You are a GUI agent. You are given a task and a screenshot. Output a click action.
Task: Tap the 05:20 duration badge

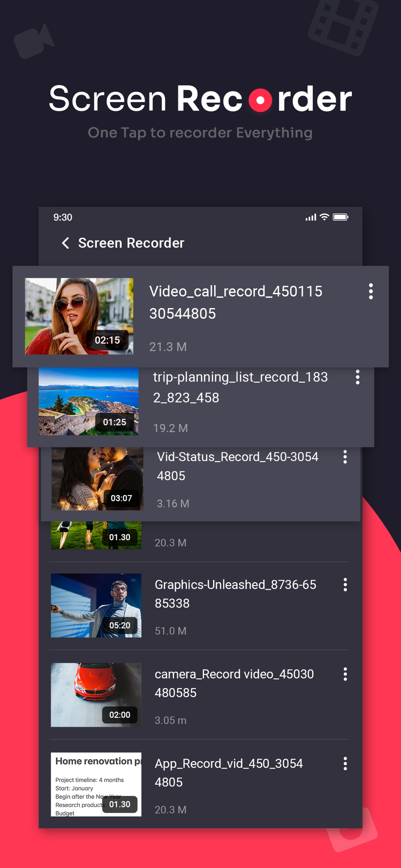(x=120, y=625)
